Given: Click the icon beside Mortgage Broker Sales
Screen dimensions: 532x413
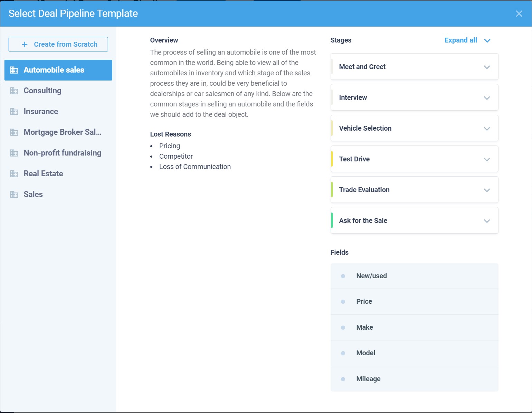Looking at the screenshot, I should point(14,132).
